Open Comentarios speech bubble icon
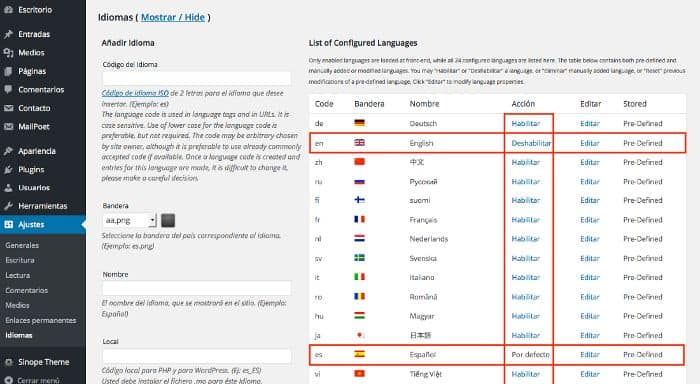 pyautogui.click(x=8, y=89)
